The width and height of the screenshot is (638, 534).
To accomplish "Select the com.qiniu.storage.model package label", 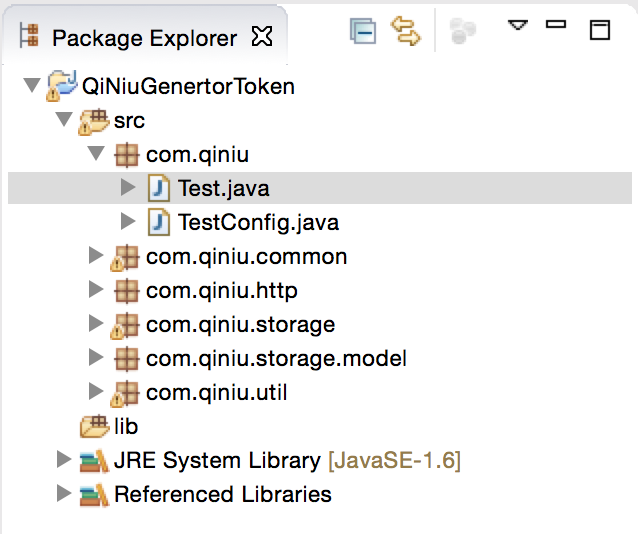I will point(276,358).
